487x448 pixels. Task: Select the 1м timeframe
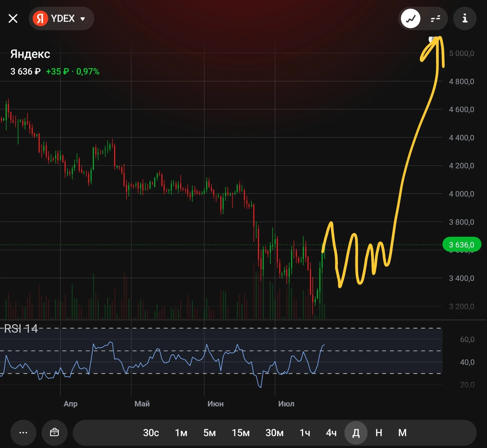(181, 433)
